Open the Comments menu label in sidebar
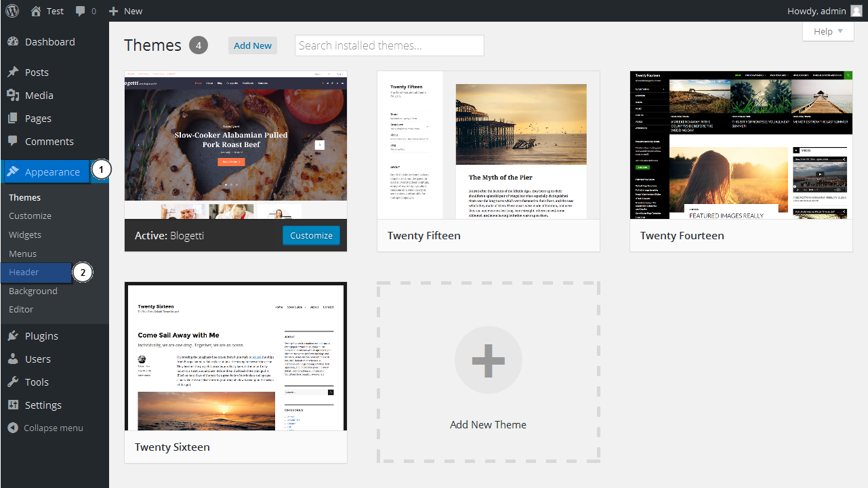Image resolution: width=868 pixels, height=488 pixels. point(49,141)
